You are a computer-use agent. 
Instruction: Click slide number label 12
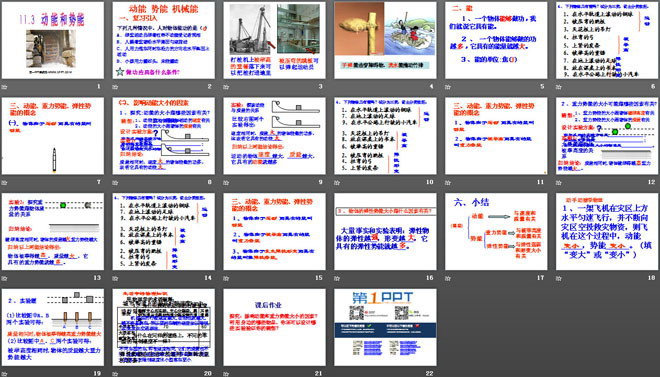(x=652, y=182)
